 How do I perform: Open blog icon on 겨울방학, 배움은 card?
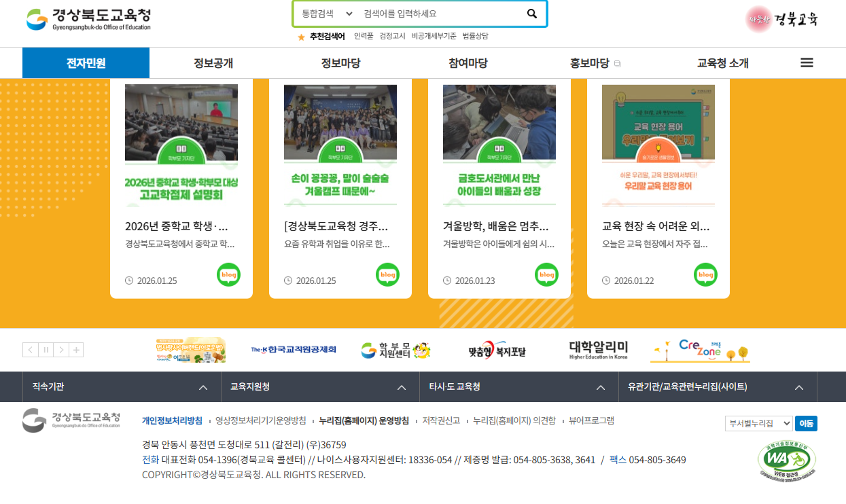pos(546,274)
